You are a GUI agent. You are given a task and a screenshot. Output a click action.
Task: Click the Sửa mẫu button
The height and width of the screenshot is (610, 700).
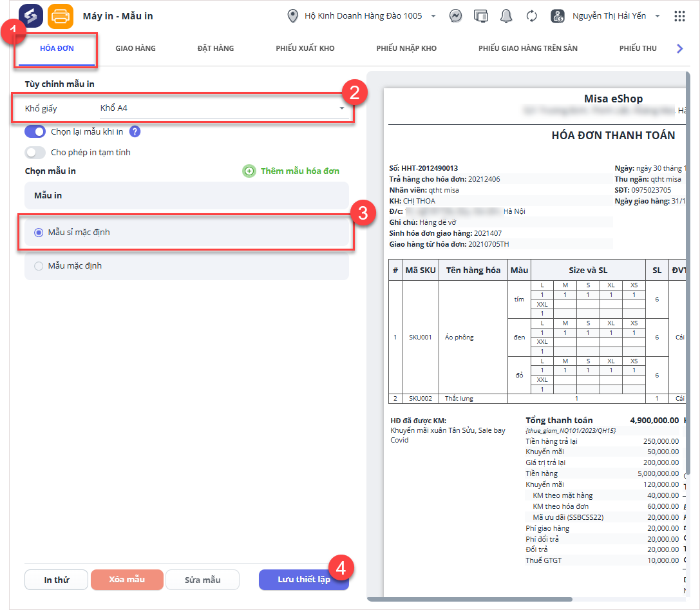click(202, 580)
